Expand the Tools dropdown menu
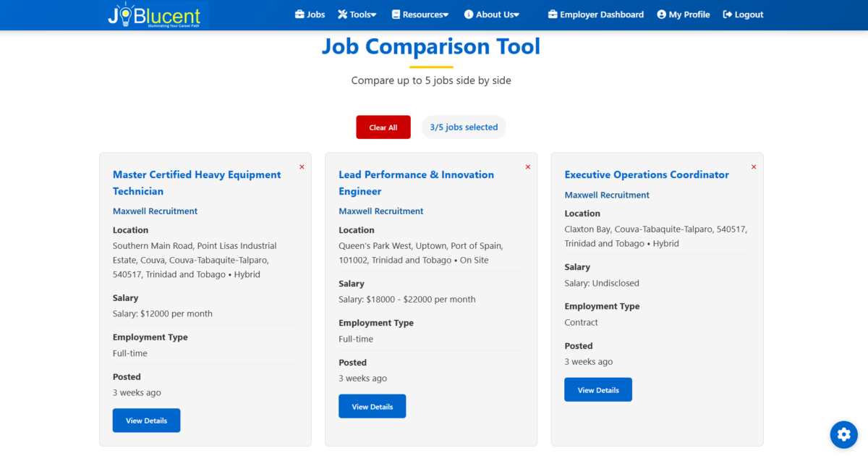868x456 pixels. 357,14
